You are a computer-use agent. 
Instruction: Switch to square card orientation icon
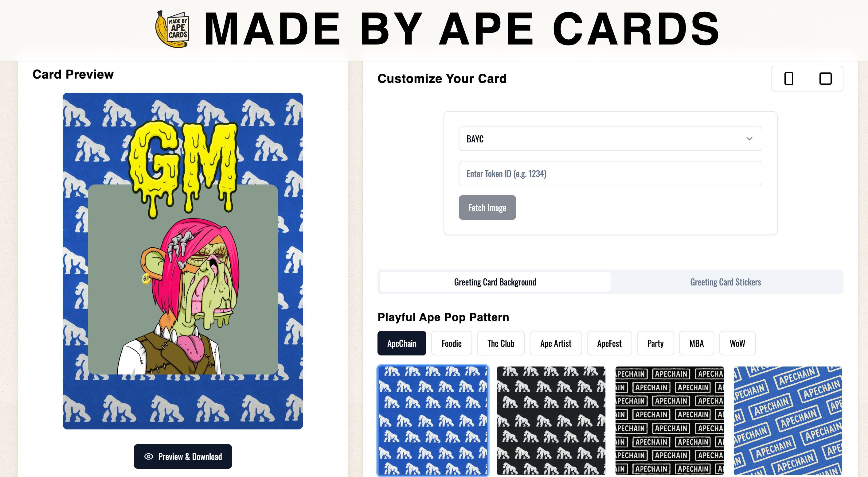(825, 79)
